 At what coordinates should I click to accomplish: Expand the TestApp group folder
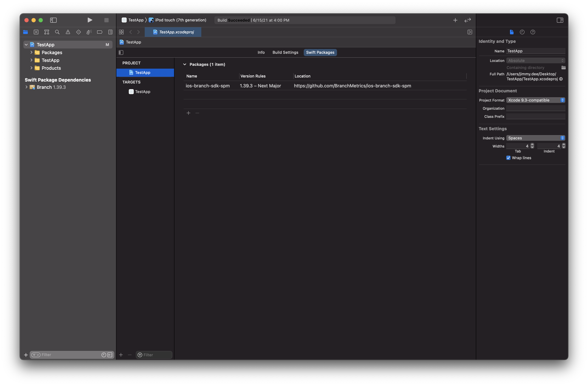(31, 60)
